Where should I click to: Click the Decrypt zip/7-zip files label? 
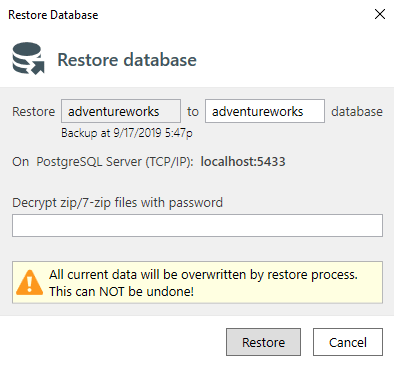point(117,203)
